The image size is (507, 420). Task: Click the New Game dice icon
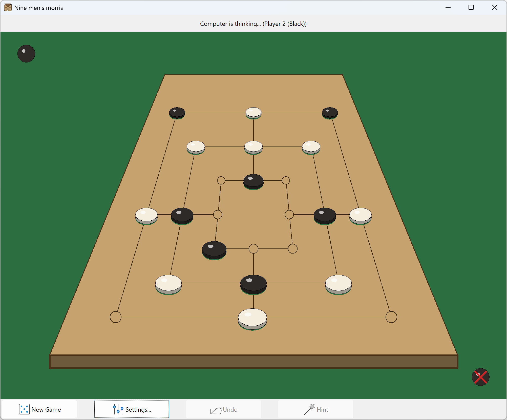[x=24, y=409]
